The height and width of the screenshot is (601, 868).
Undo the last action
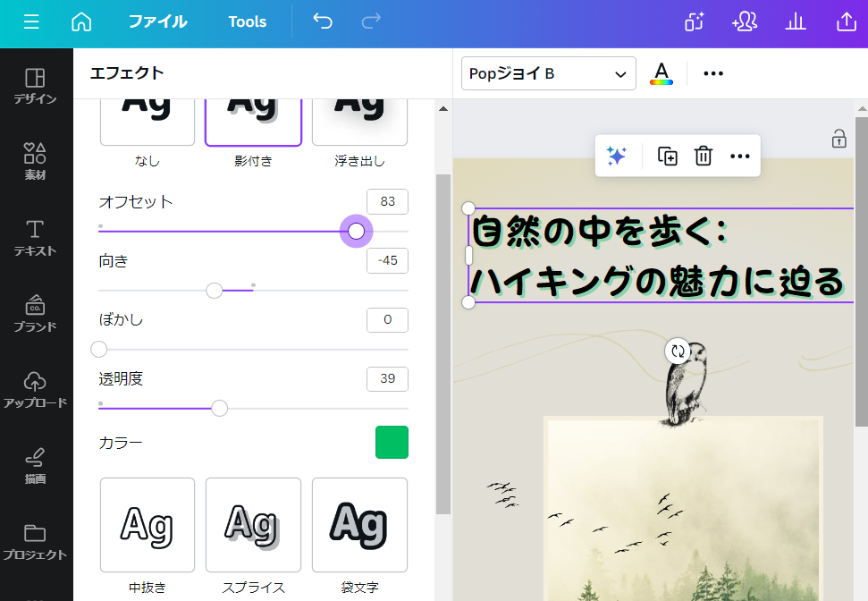[x=323, y=21]
